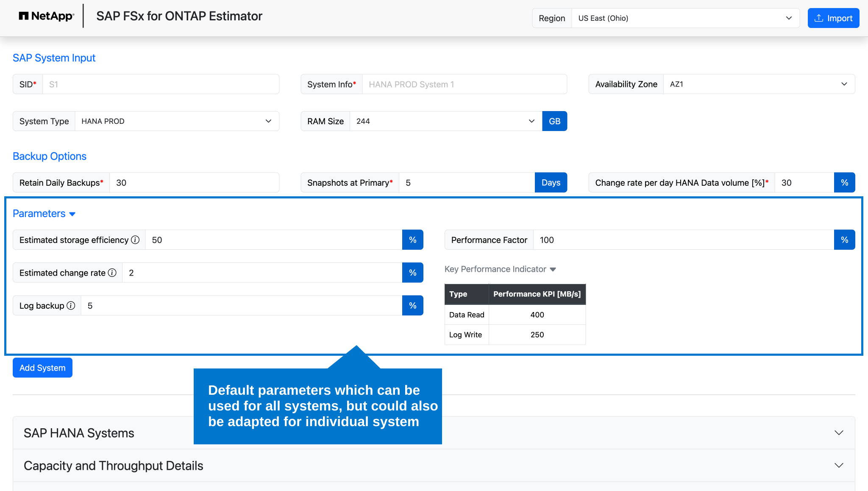The image size is (868, 491).
Task: Click the Performance KPI [MB/s] column header
Action: click(x=537, y=294)
